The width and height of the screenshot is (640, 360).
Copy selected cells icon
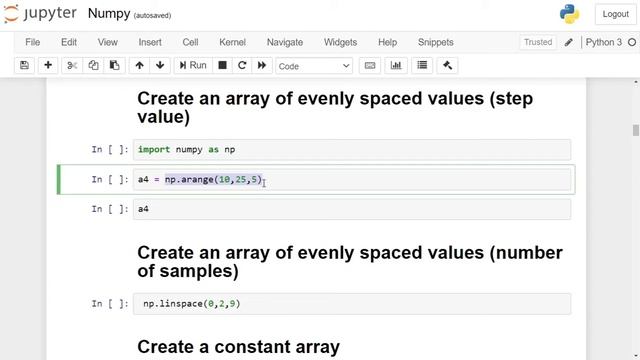tap(93, 65)
